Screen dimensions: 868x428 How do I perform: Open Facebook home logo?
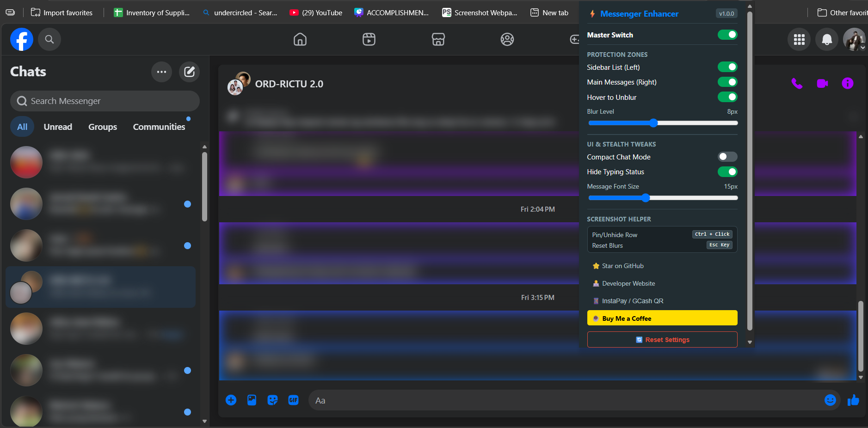(x=22, y=39)
